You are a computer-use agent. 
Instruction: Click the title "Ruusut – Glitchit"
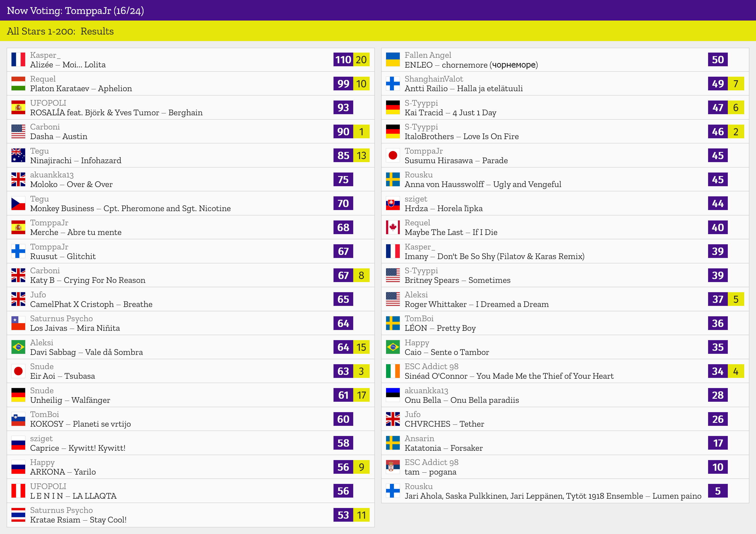(x=63, y=257)
